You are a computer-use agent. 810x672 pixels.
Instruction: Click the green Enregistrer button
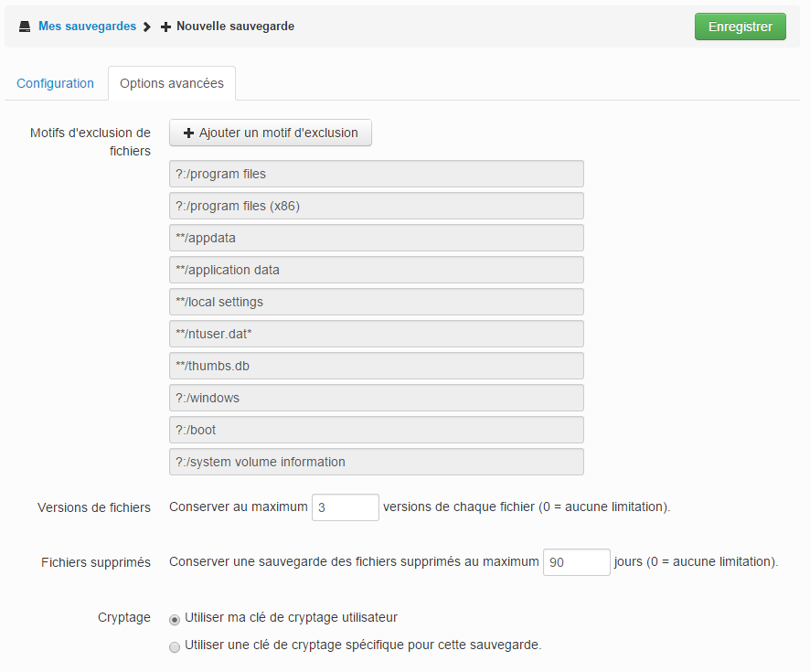[x=741, y=27]
